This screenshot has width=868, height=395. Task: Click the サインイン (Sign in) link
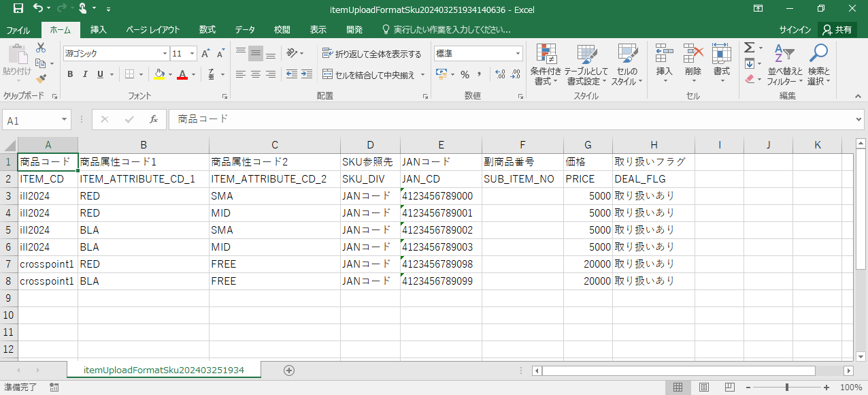795,30
